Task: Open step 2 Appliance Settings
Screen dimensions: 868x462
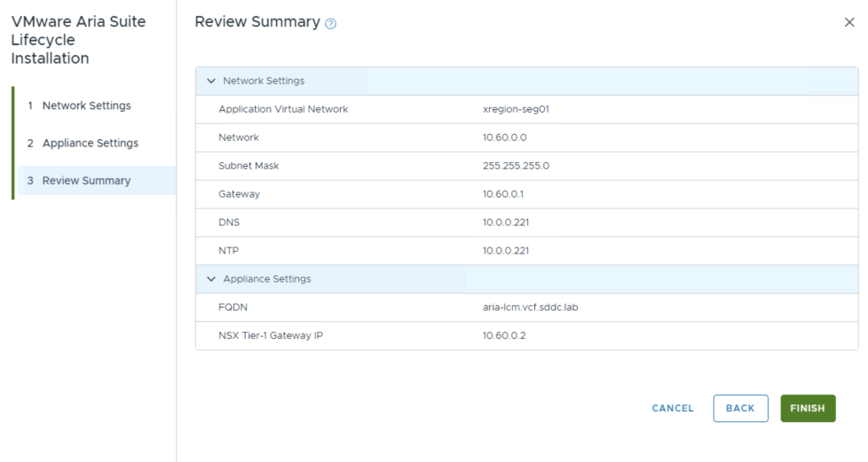Action: pos(90,143)
